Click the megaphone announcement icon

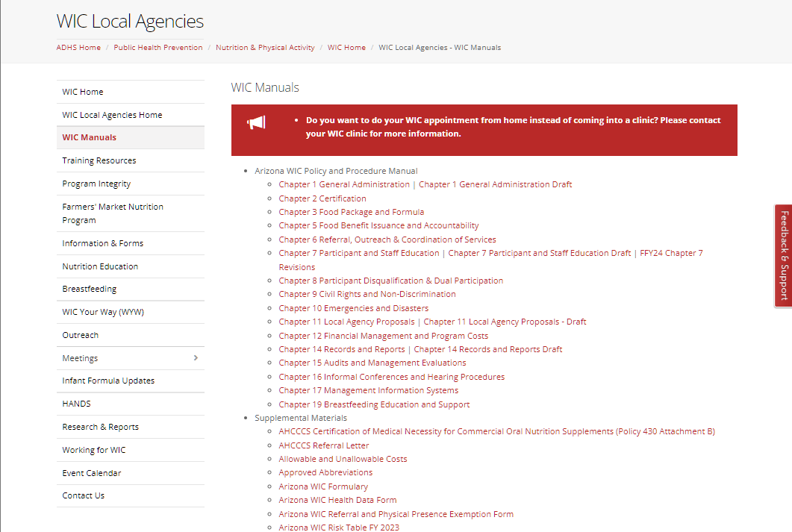point(256,123)
